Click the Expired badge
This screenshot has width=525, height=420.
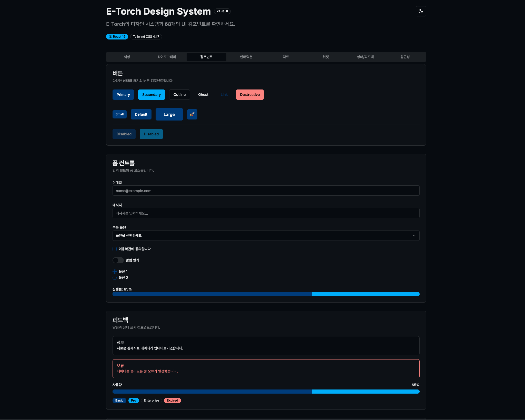click(x=172, y=401)
